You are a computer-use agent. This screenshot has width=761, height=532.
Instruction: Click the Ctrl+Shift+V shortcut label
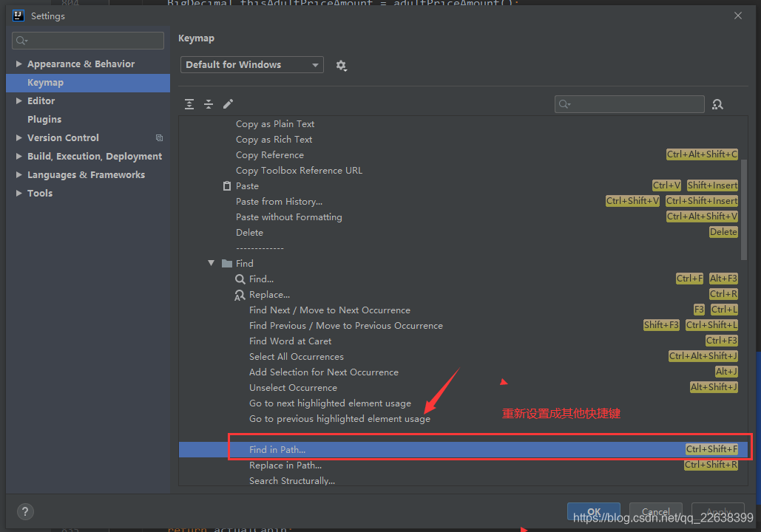click(x=632, y=201)
